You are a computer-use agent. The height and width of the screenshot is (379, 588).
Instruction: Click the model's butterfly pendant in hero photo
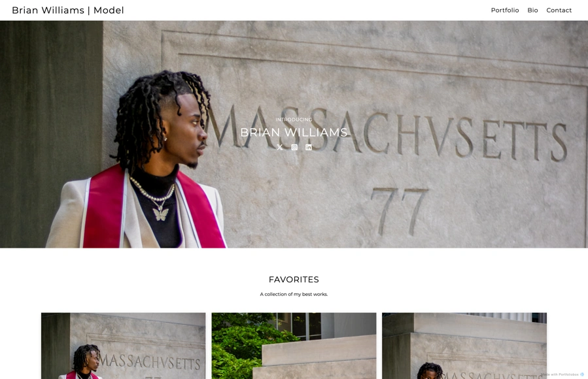point(160,214)
